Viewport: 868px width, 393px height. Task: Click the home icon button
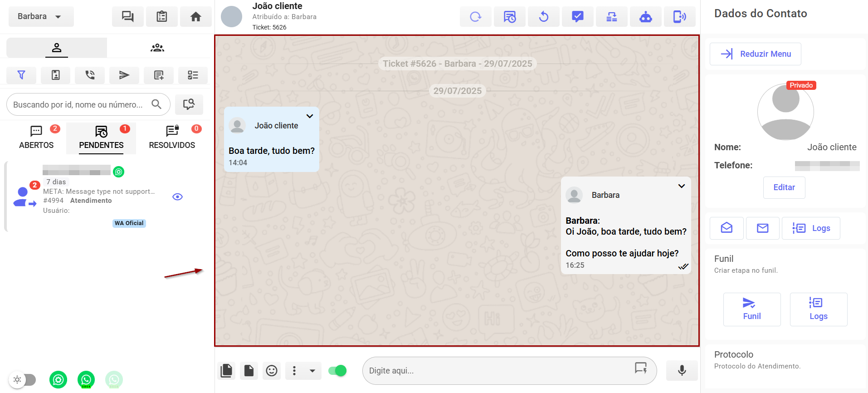tap(195, 17)
